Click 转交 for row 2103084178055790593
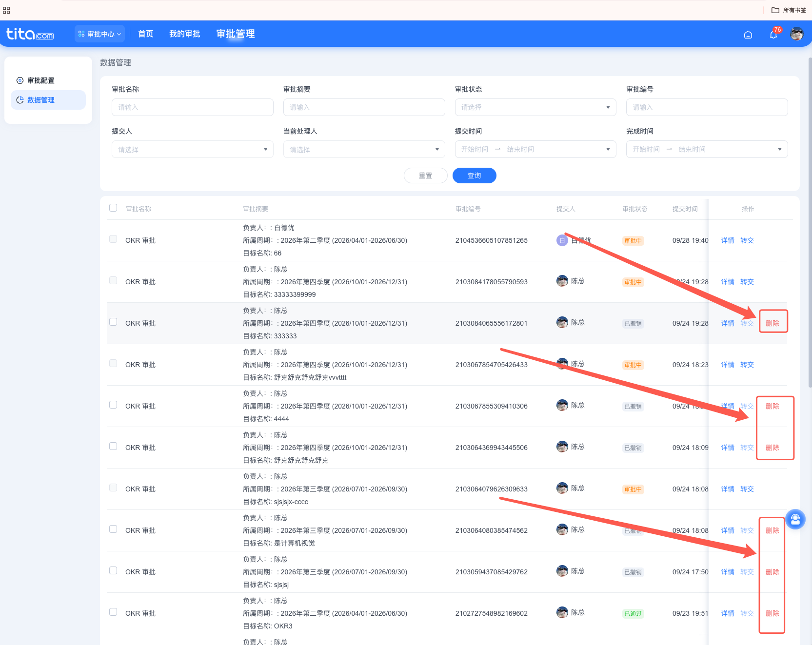The image size is (812, 645). (747, 282)
